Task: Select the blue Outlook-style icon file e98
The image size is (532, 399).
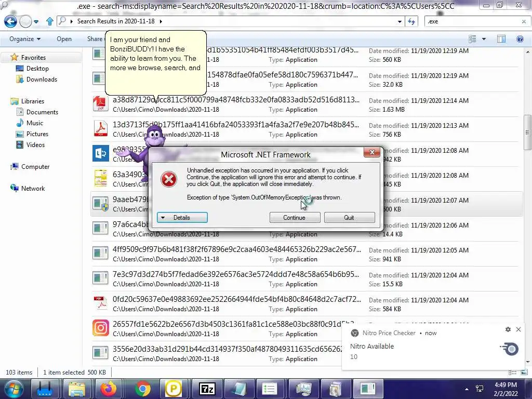Action: pos(100,153)
